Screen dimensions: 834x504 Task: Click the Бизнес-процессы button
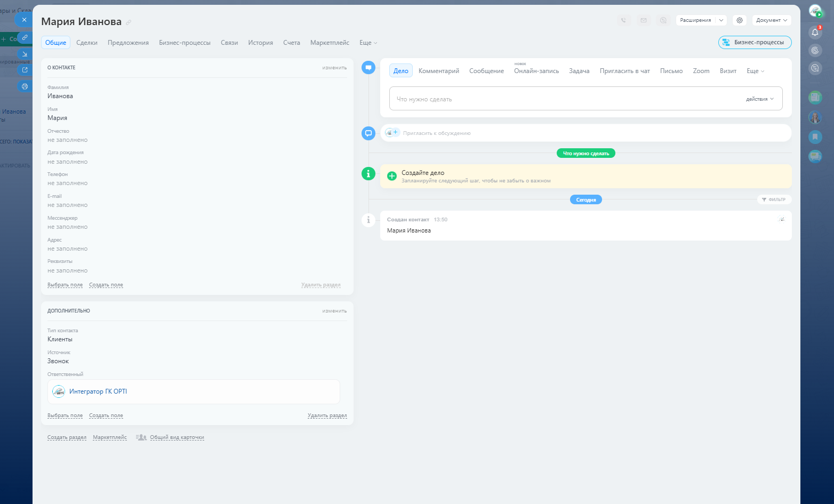coord(755,42)
